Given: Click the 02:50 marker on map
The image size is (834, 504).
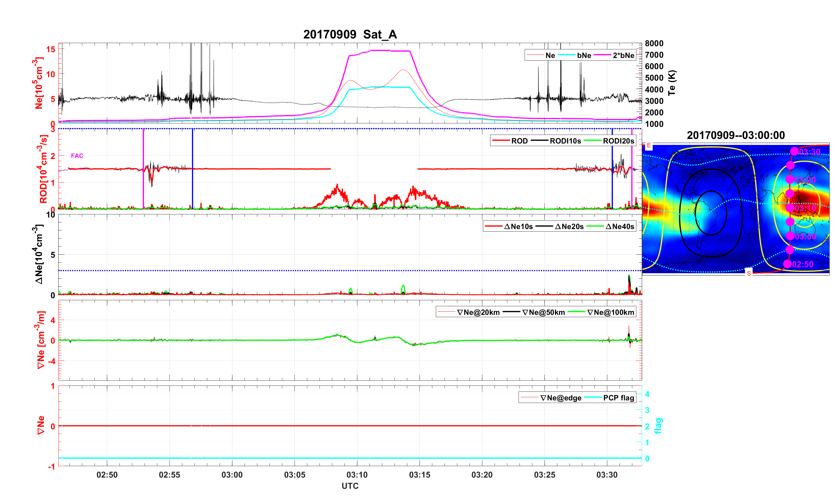Looking at the screenshot, I should [788, 264].
